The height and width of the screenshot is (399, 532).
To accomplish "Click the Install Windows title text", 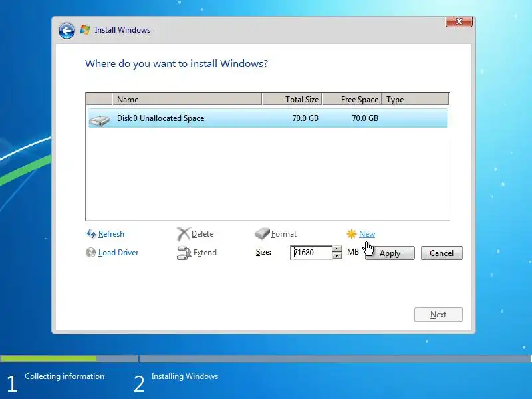I will pos(122,30).
